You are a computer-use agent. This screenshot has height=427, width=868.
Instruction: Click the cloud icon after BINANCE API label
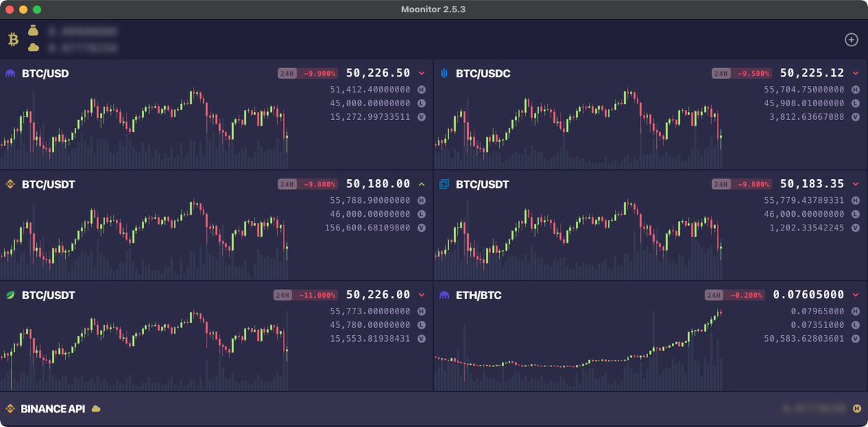click(x=95, y=409)
